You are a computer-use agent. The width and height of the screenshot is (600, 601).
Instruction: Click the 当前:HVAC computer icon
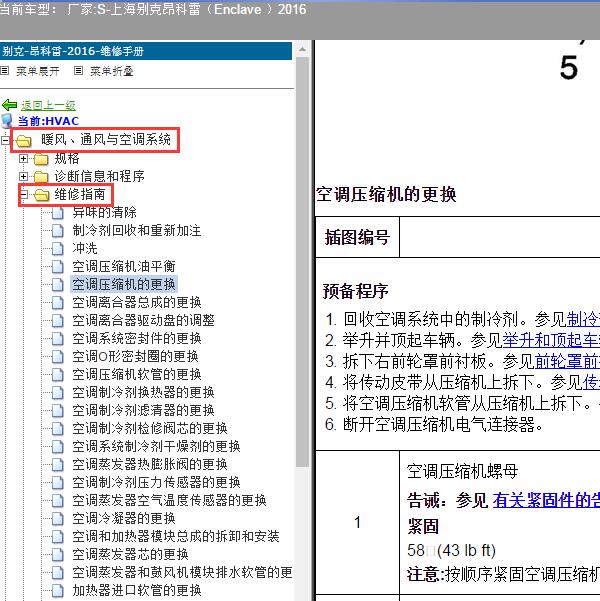pyautogui.click(x=7, y=121)
